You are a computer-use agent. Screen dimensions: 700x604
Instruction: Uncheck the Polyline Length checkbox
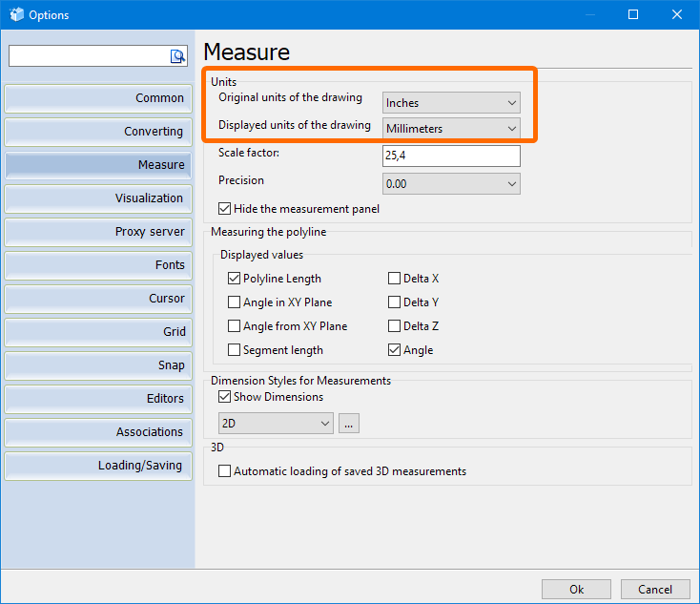coord(234,279)
